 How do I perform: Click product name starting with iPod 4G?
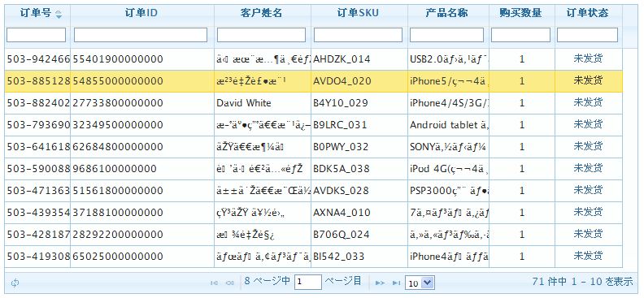[x=450, y=169]
